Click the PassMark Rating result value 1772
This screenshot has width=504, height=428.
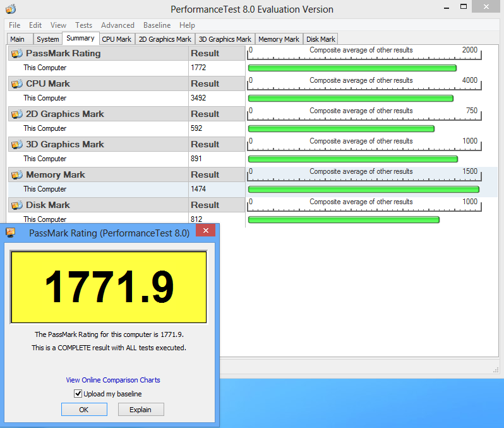tap(198, 68)
